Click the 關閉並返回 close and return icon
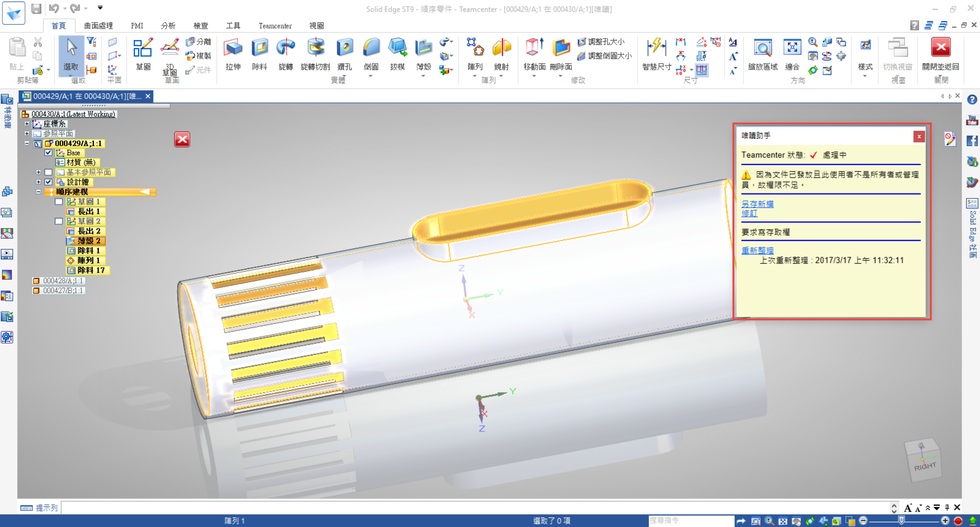 click(940, 54)
